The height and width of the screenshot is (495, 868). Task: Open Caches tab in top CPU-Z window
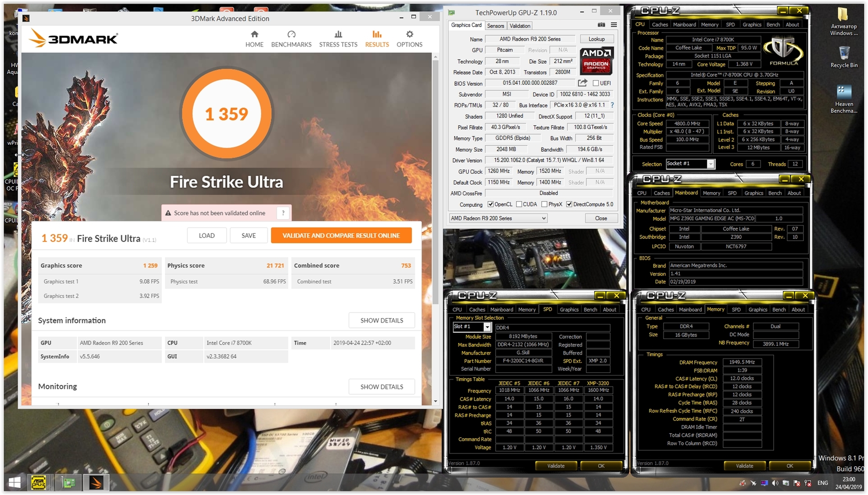pos(660,25)
